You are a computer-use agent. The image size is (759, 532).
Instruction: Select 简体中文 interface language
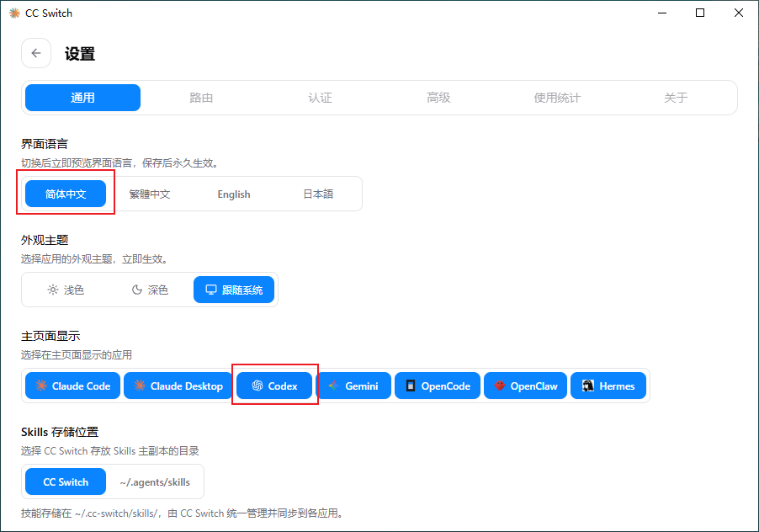click(x=66, y=194)
